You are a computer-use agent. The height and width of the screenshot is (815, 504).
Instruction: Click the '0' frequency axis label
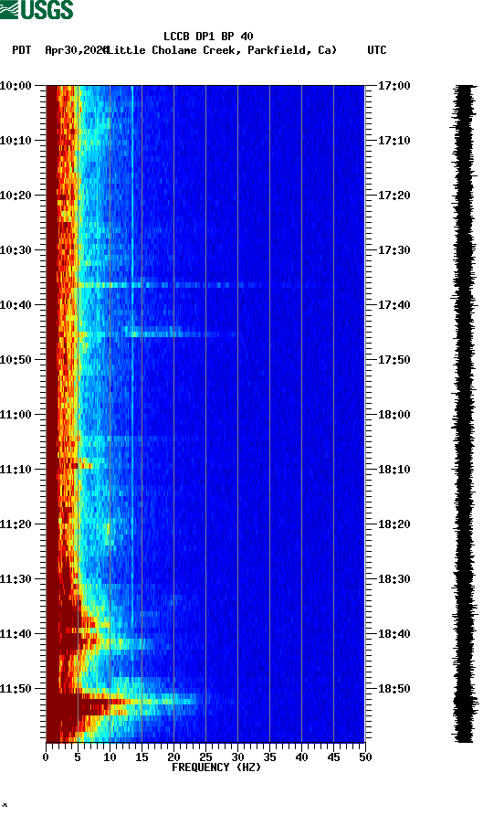(46, 757)
